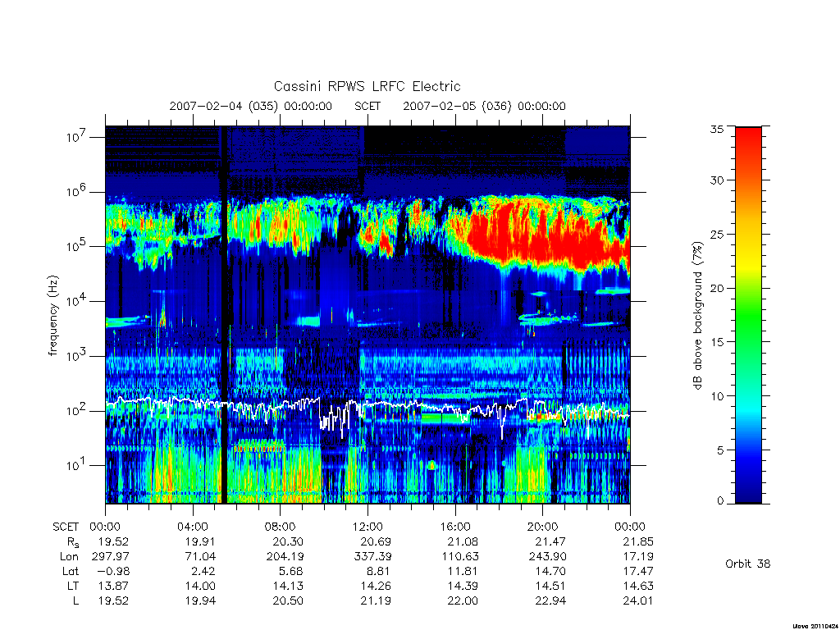Click the 'Cassini RPWS LRFC Electric' title

[x=367, y=86]
